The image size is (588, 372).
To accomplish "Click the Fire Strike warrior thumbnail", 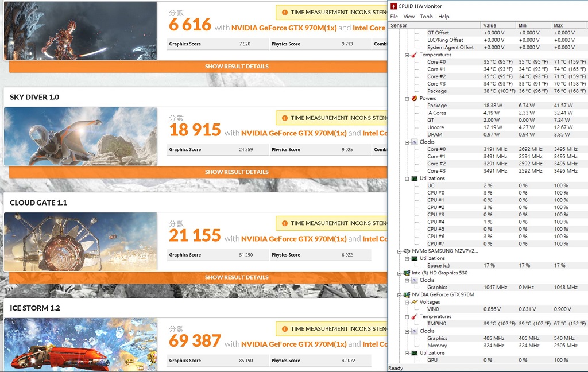I will 80,30.
